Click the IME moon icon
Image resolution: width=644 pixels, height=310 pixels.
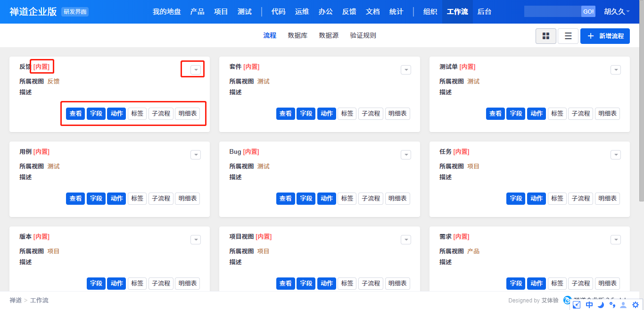(601, 305)
